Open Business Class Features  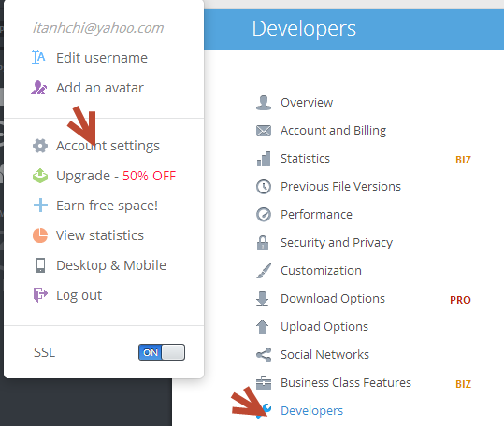[346, 382]
